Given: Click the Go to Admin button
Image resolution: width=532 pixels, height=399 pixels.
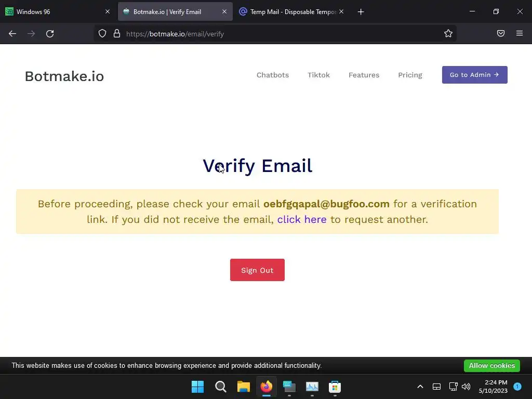Looking at the screenshot, I should click(x=475, y=75).
